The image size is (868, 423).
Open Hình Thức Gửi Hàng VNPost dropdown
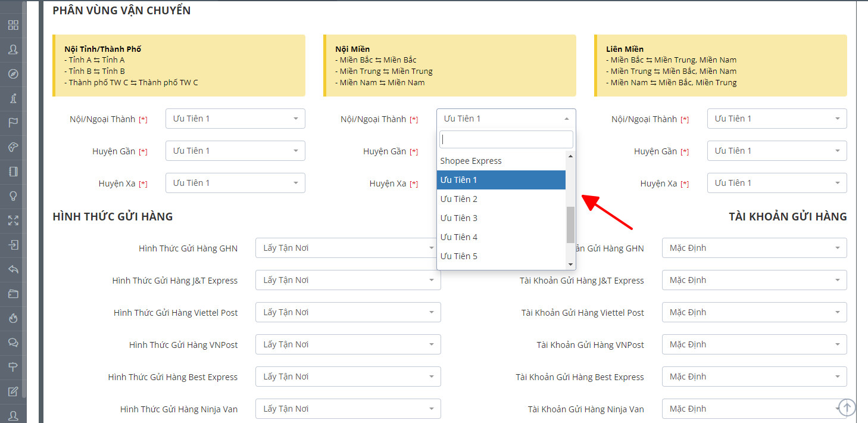(348, 344)
